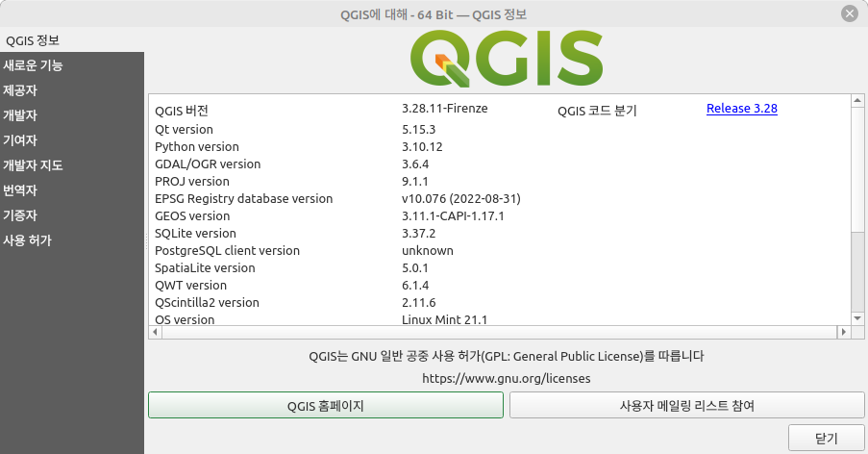
Task: Click the QScintilla2 version label
Action: pyautogui.click(x=207, y=302)
